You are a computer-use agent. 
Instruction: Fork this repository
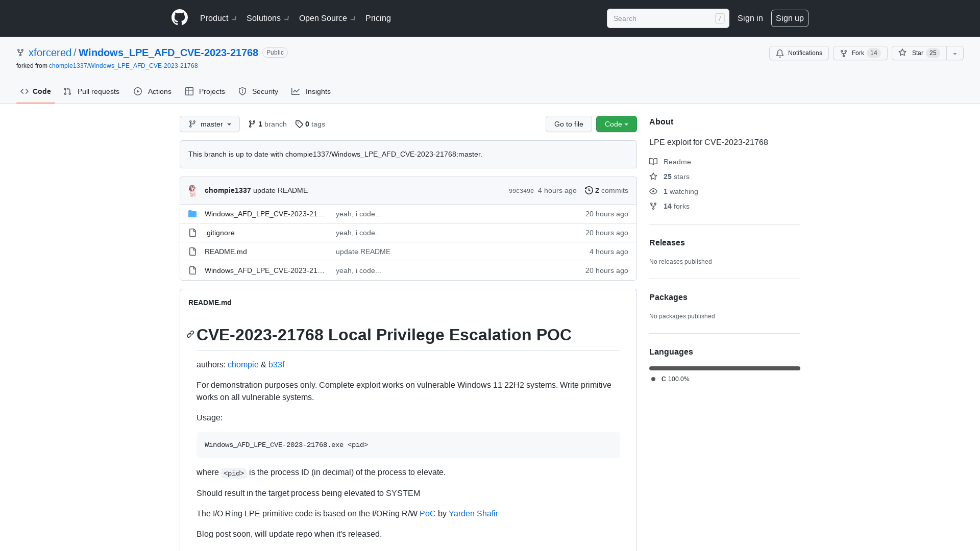tap(860, 53)
